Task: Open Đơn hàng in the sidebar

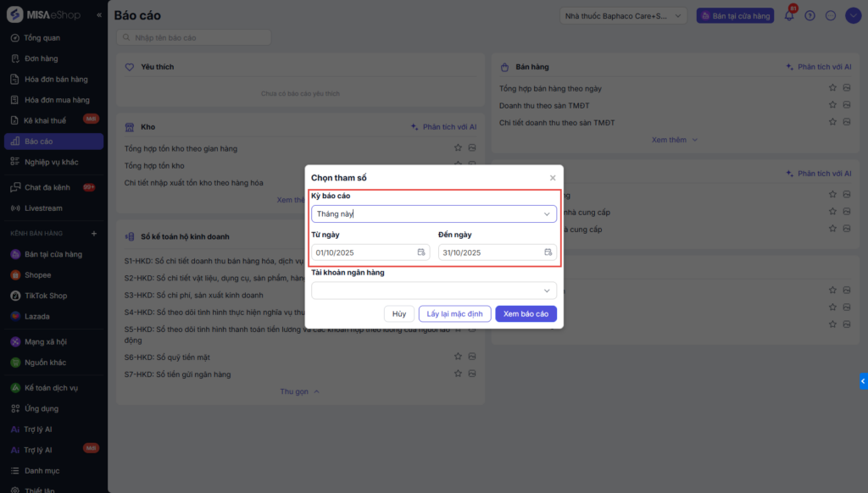Action: click(41, 58)
